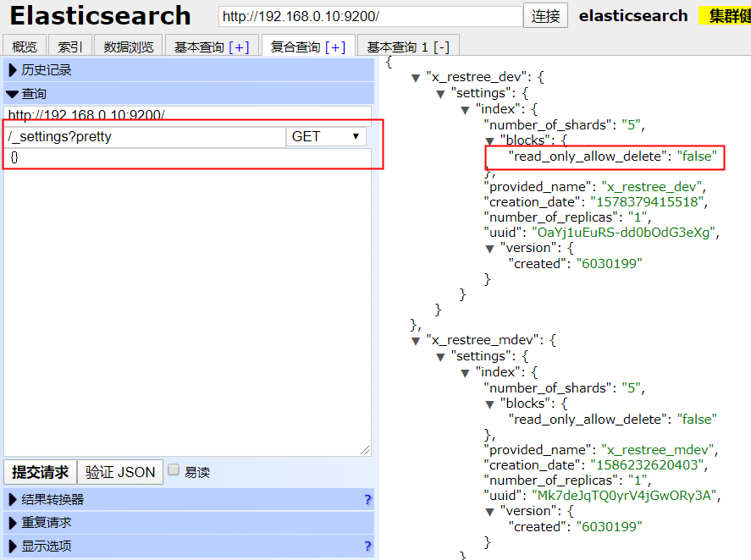This screenshot has width=751, height=560.
Task: Open help for 显示选项
Action: 367,546
